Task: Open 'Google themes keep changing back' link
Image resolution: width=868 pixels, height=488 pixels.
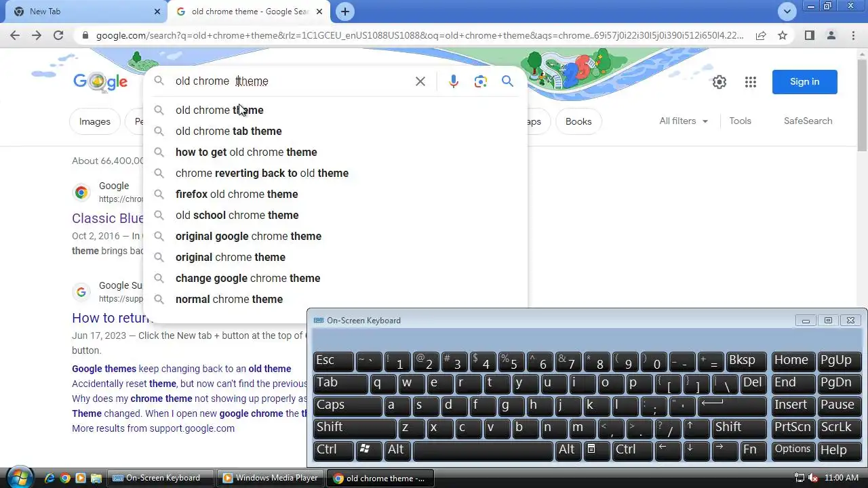Action: [181, 369]
